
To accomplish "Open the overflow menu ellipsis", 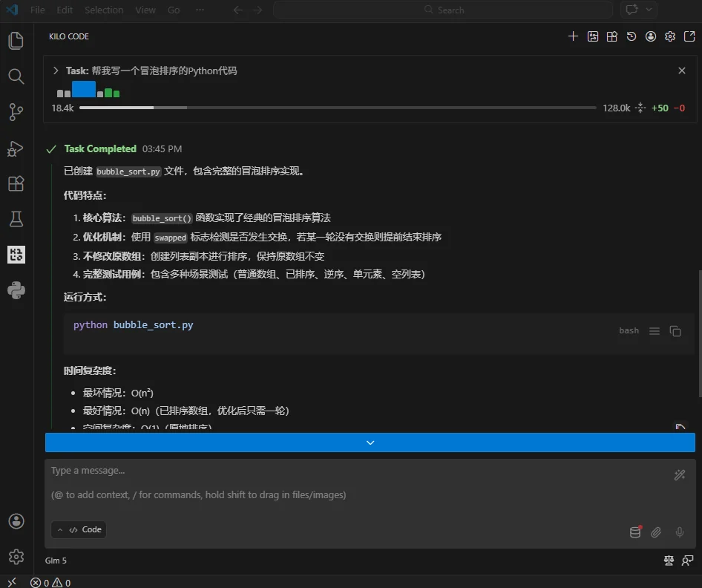I will click(x=200, y=10).
